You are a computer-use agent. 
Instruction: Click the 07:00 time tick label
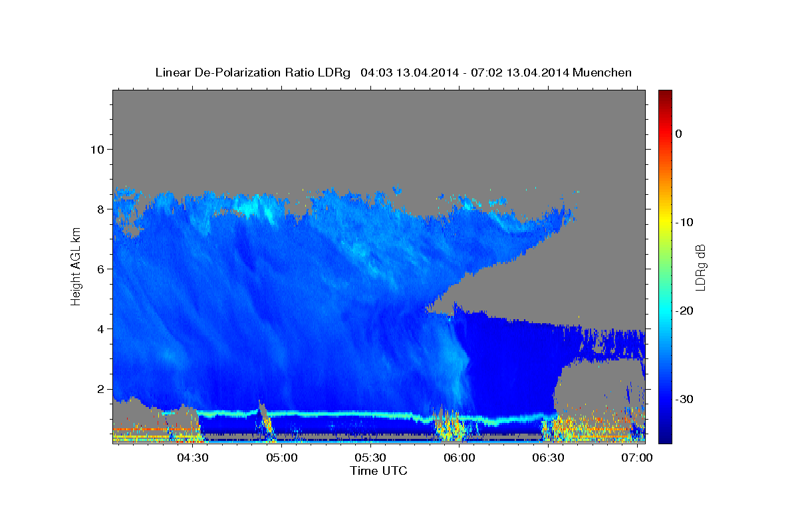pyautogui.click(x=637, y=458)
